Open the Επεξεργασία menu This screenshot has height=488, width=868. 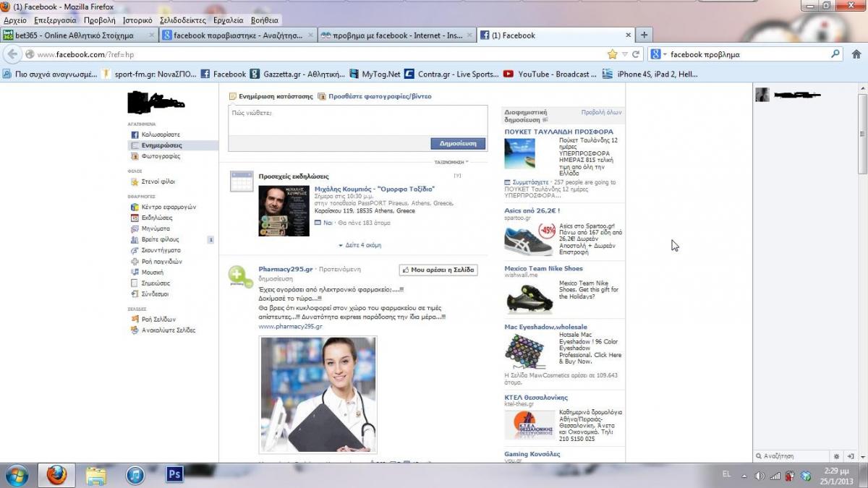pyautogui.click(x=55, y=20)
